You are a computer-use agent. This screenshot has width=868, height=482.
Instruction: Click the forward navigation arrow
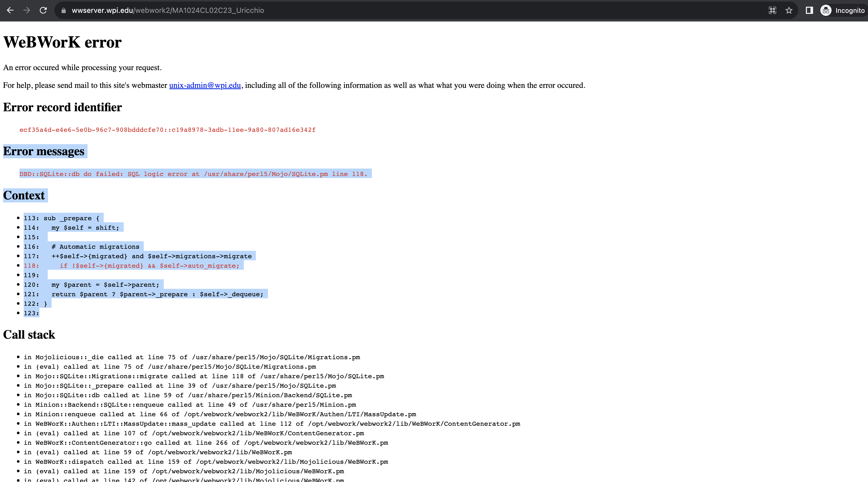tap(27, 11)
